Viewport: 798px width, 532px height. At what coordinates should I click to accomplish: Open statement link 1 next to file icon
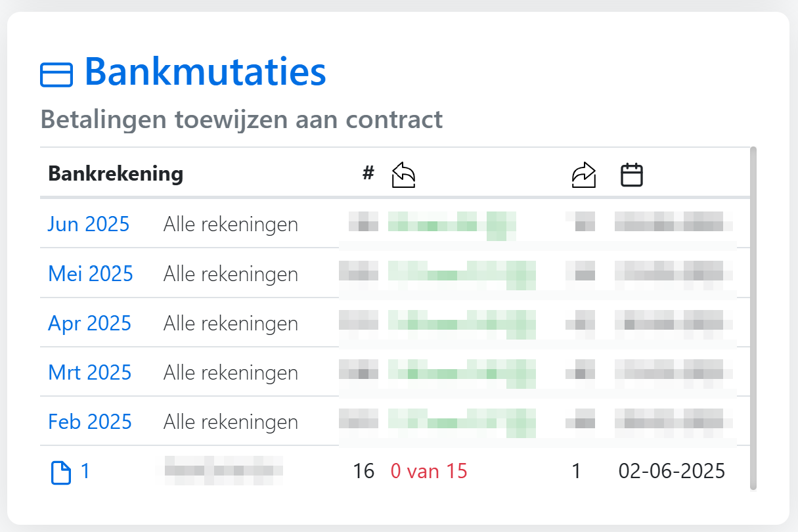click(x=85, y=471)
